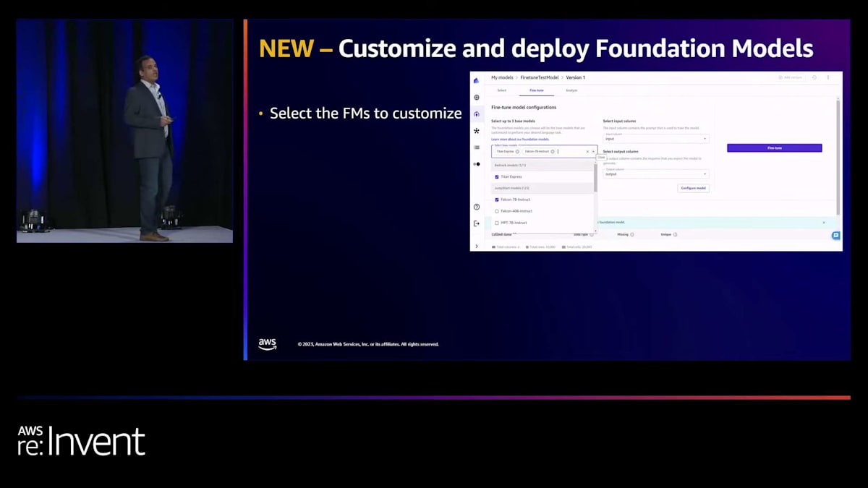
Task: Dismiss the foundation model info banner
Action: pyautogui.click(x=823, y=223)
